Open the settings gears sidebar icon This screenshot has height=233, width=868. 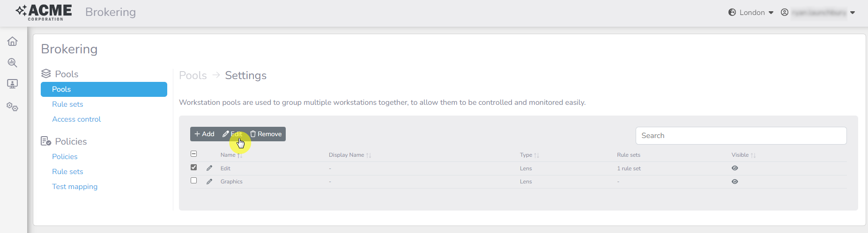point(13,108)
